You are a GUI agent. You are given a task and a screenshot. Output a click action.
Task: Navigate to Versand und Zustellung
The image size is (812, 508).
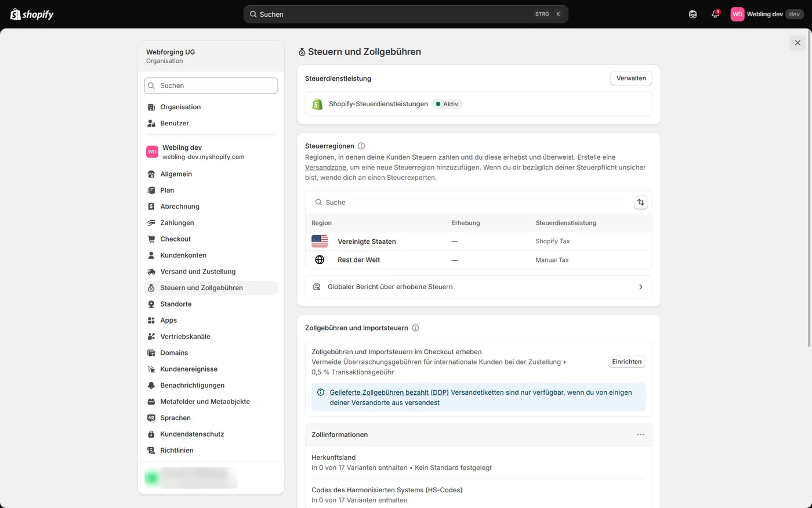[x=211, y=272]
